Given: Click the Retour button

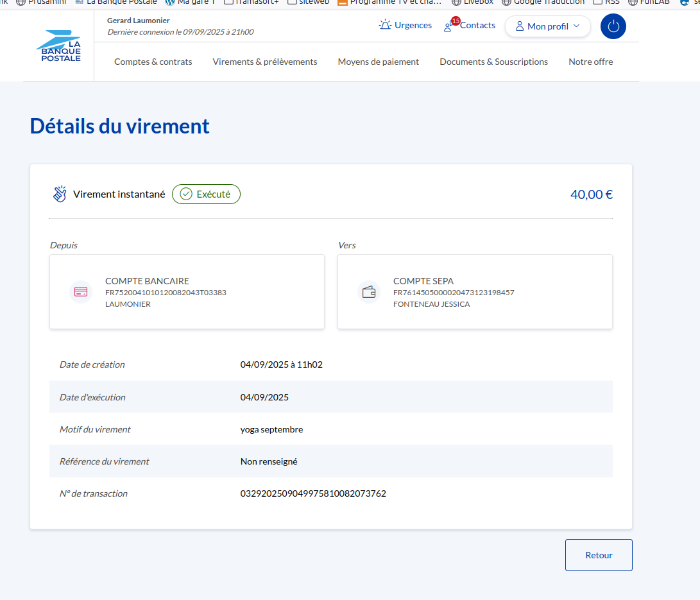Looking at the screenshot, I should click(599, 555).
